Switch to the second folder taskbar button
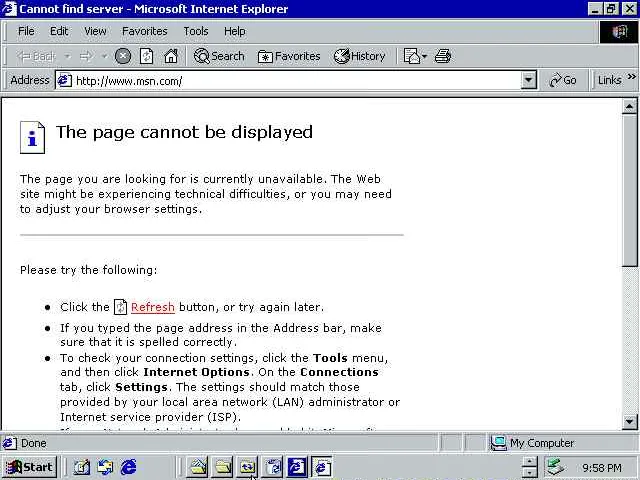 (223, 467)
